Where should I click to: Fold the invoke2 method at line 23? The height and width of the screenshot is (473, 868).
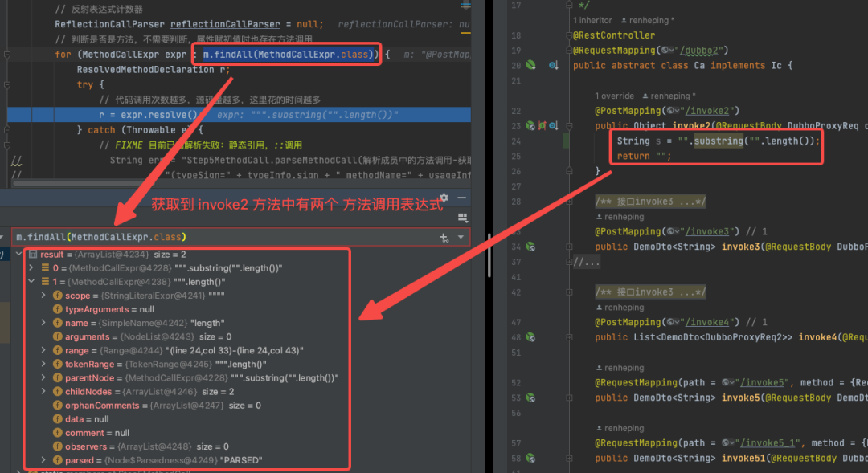(569, 125)
